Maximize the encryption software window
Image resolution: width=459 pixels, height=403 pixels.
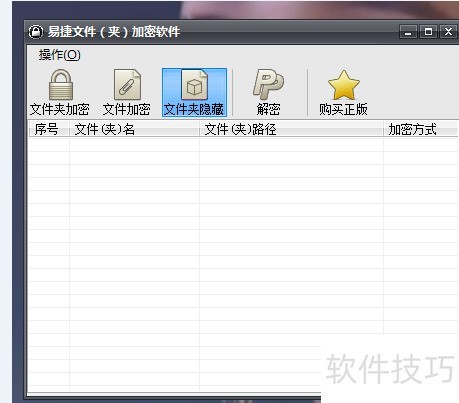pyautogui.click(x=428, y=32)
